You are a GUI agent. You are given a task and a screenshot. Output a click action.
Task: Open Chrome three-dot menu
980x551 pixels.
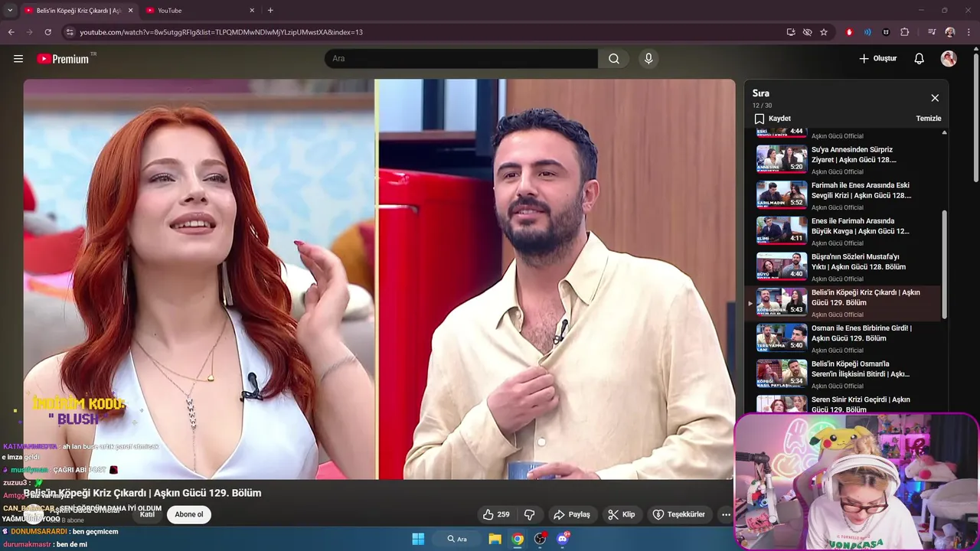969,32
